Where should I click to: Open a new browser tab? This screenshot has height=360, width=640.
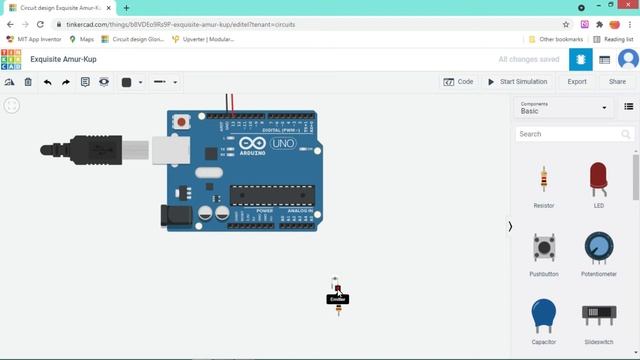coord(126,8)
